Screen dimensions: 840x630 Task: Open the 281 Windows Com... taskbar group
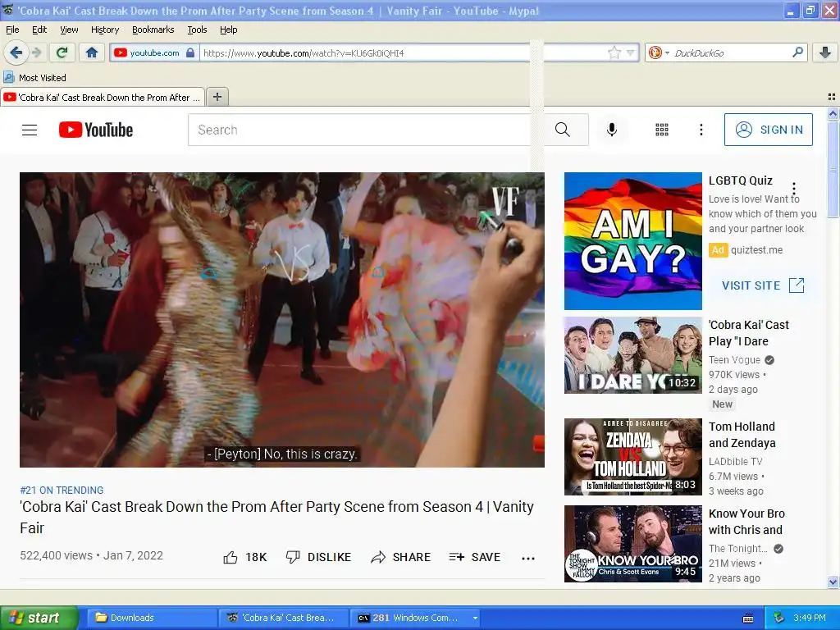click(415, 618)
